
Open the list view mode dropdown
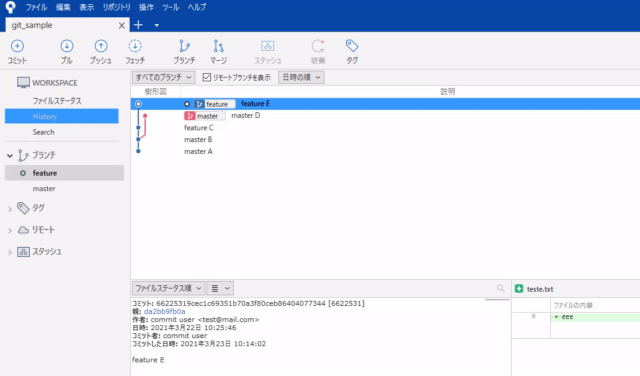(x=220, y=288)
